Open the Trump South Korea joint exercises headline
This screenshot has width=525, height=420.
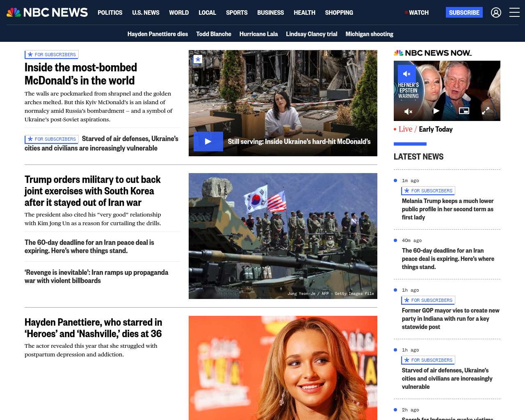pos(93,191)
